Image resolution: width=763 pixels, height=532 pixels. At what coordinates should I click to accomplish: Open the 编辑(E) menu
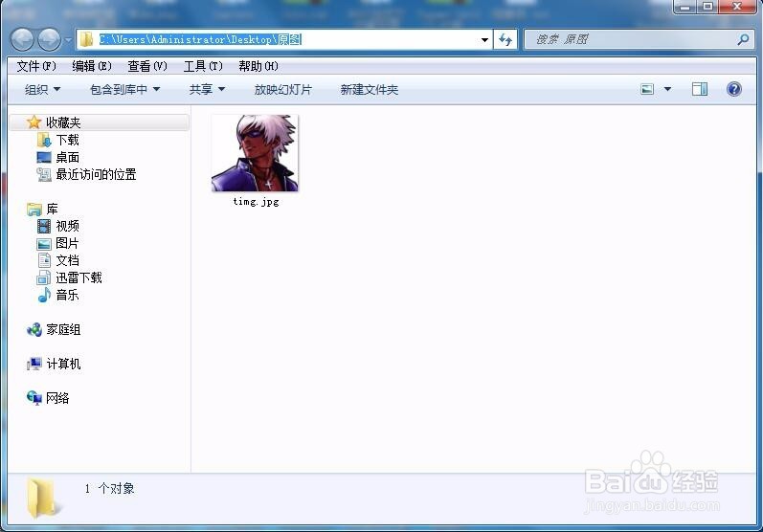[x=92, y=66]
